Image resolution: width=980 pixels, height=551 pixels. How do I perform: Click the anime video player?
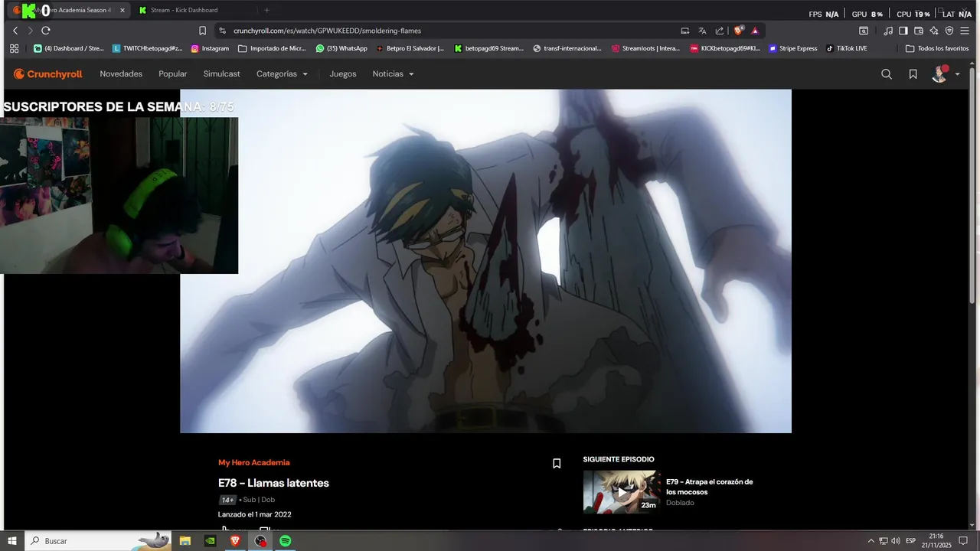(x=485, y=261)
